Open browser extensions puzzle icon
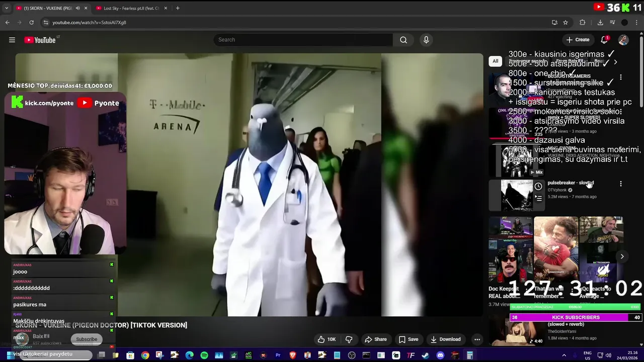 point(583,22)
